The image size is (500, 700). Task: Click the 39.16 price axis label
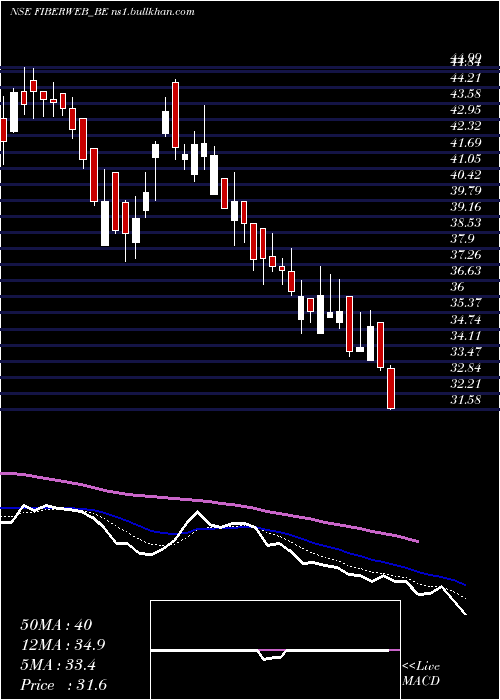465,207
